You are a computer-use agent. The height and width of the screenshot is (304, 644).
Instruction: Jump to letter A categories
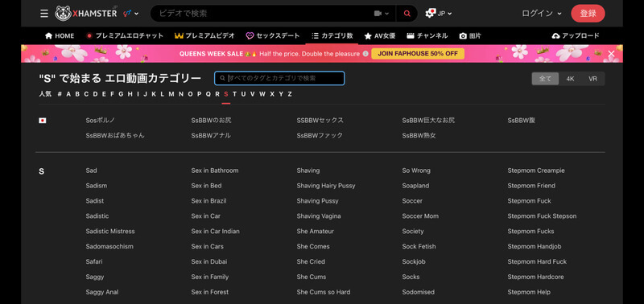click(x=68, y=94)
